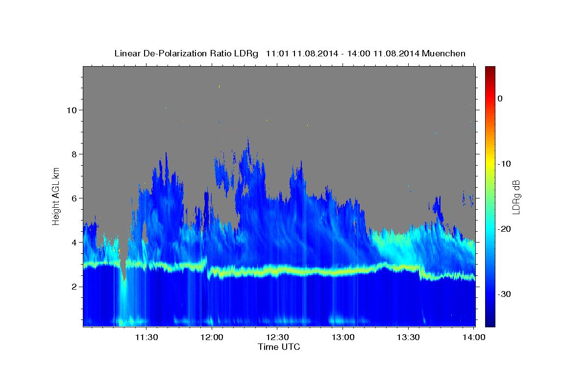Click the 13:00 time tick label
The height and width of the screenshot is (392, 588).
pyautogui.click(x=343, y=337)
